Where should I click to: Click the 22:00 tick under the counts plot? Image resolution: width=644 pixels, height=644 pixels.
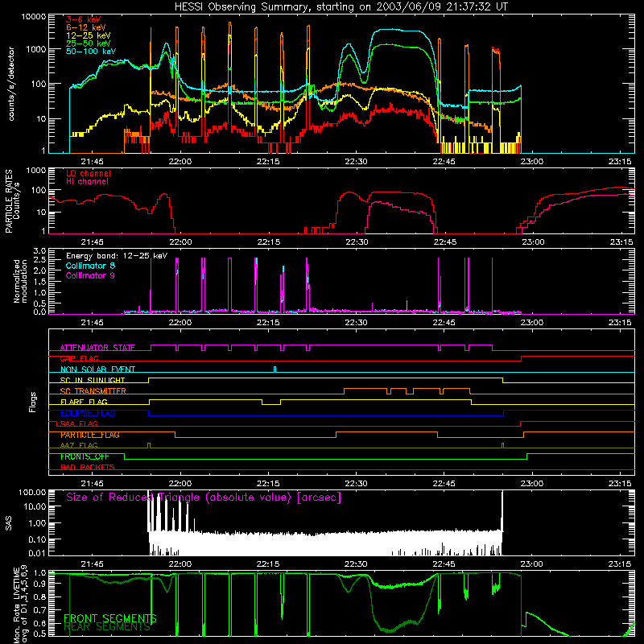180,162
